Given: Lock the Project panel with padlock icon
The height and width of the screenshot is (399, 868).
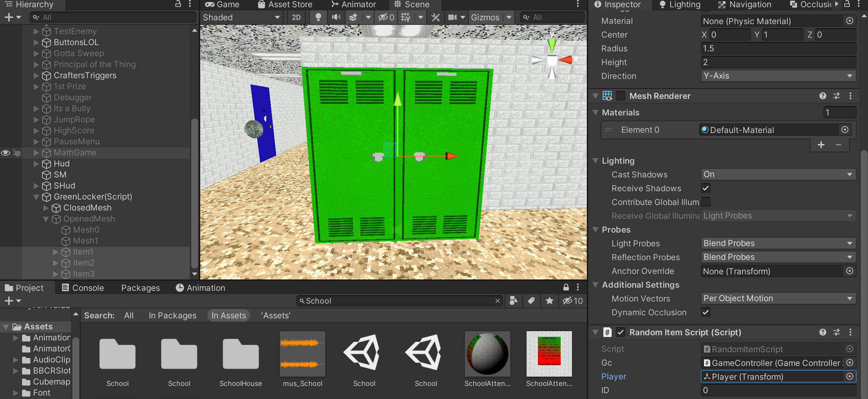Looking at the screenshot, I should tap(565, 287).
